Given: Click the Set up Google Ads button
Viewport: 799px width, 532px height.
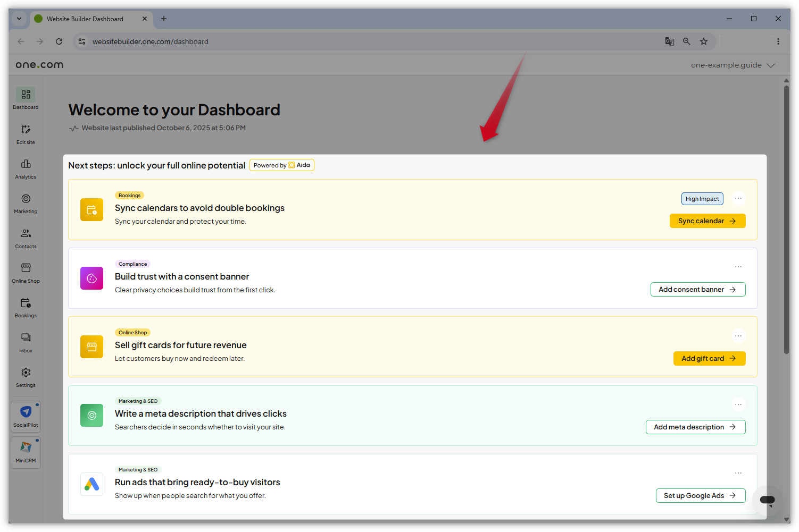Looking at the screenshot, I should [701, 495].
